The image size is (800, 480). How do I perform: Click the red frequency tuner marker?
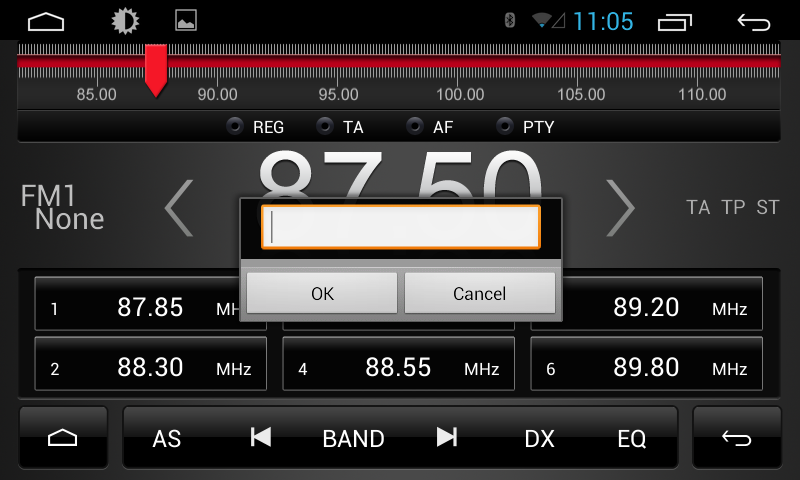point(156,70)
